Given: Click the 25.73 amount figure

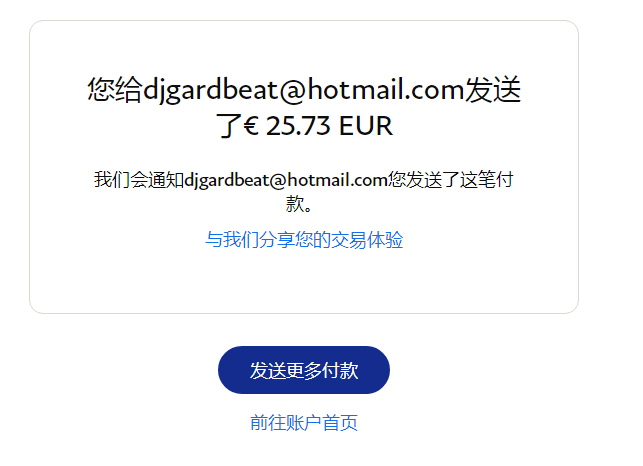Looking at the screenshot, I should (298, 126).
